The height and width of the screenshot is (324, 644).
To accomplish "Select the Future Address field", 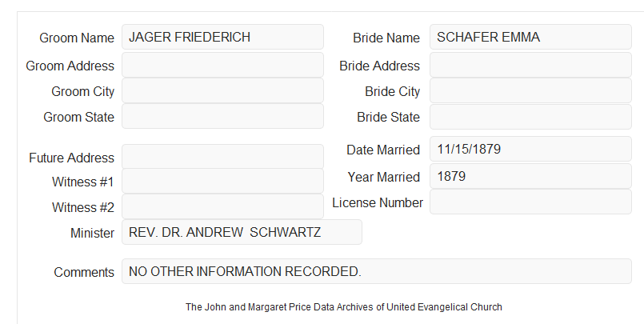I will [222, 157].
